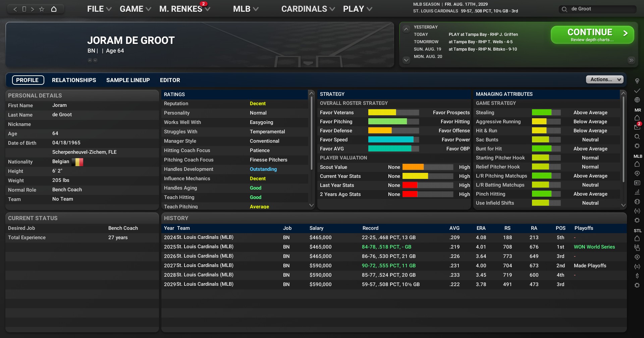Click the Ratings list up arrow
644x338 pixels.
tap(311, 93)
